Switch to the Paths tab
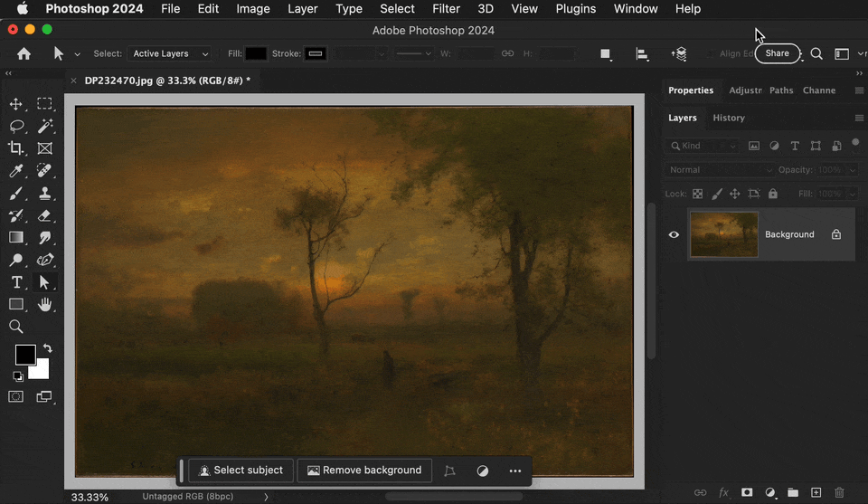The image size is (868, 504). [x=781, y=90]
